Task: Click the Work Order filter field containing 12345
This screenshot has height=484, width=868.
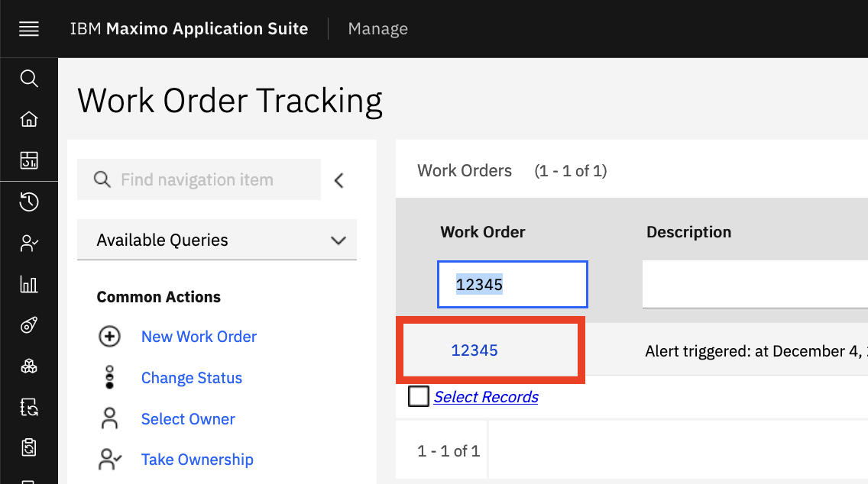Action: pos(513,284)
